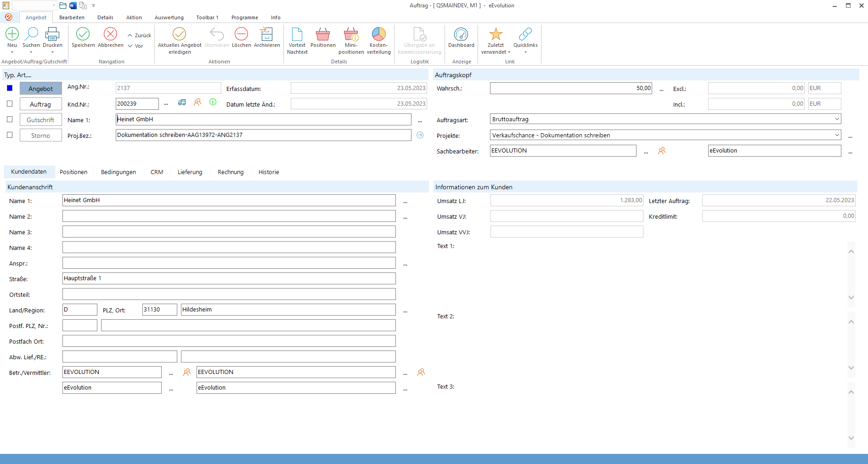Click the Knd.Nr. field with 200239
The width and height of the screenshot is (868, 464).
pos(137,104)
